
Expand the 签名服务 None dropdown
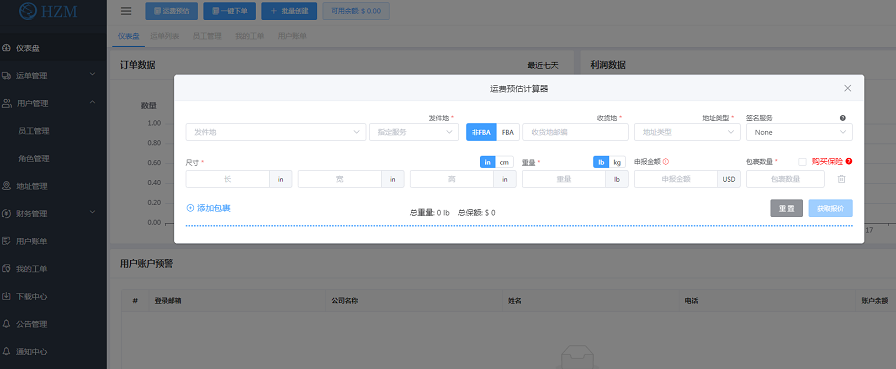[x=799, y=132]
